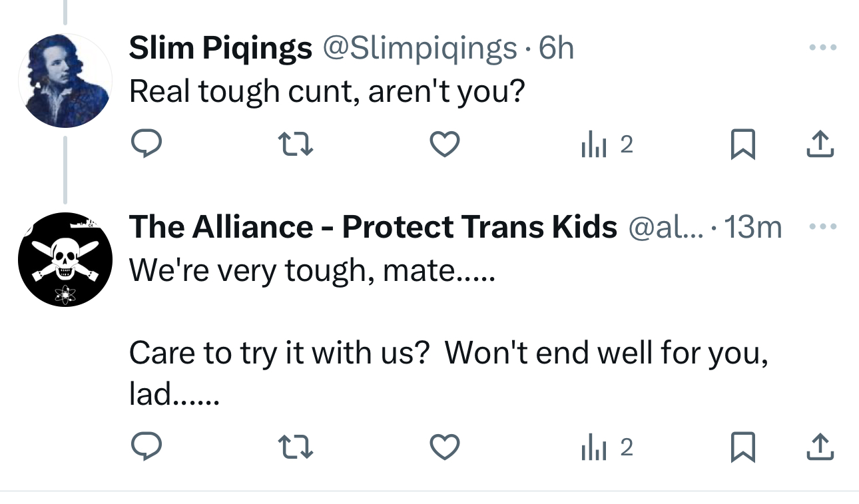Bookmark The Alliance's tweet
Image resolution: width=859 pixels, height=504 pixels.
click(x=742, y=448)
